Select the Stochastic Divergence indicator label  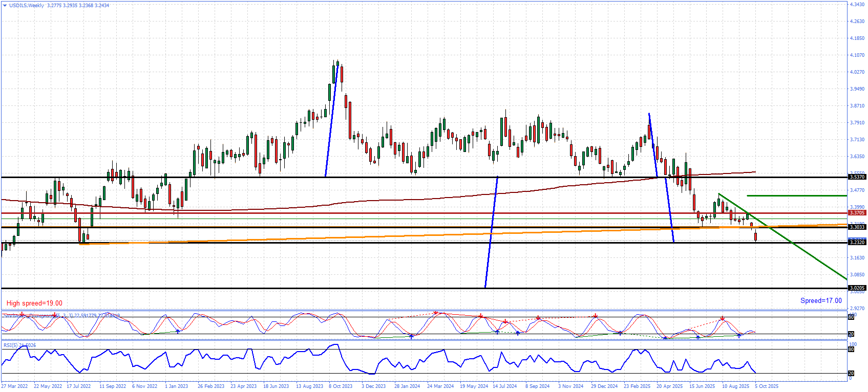[x=61, y=316]
